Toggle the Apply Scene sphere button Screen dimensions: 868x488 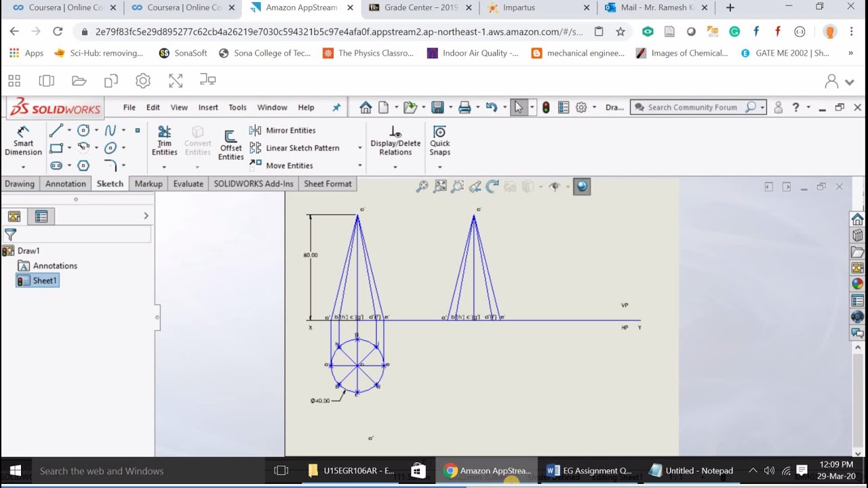582,186
